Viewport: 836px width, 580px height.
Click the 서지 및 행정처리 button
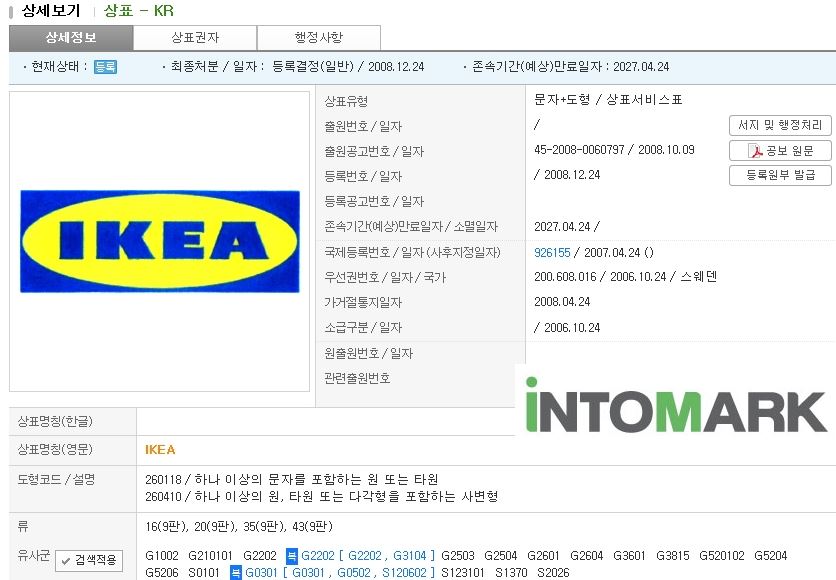click(x=780, y=125)
